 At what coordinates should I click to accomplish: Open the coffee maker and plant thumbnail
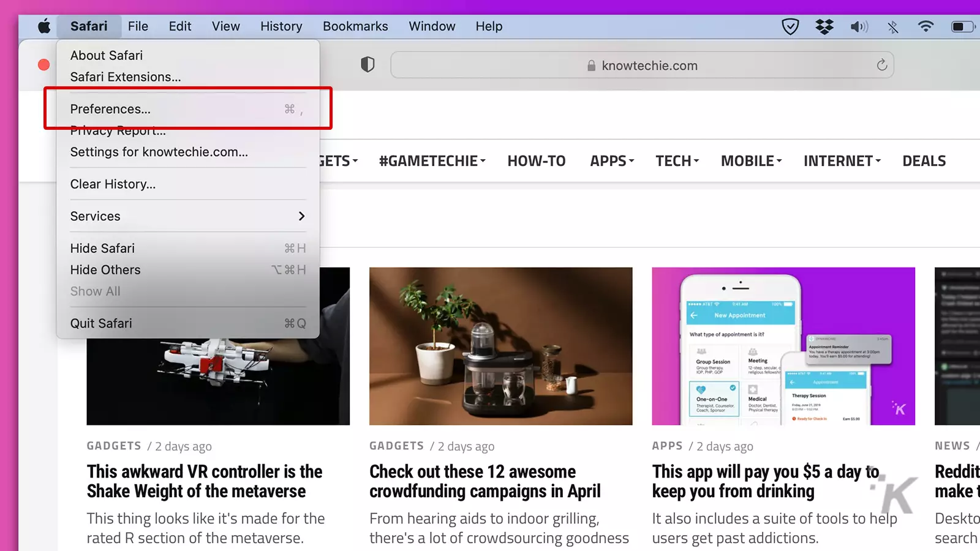coord(501,346)
